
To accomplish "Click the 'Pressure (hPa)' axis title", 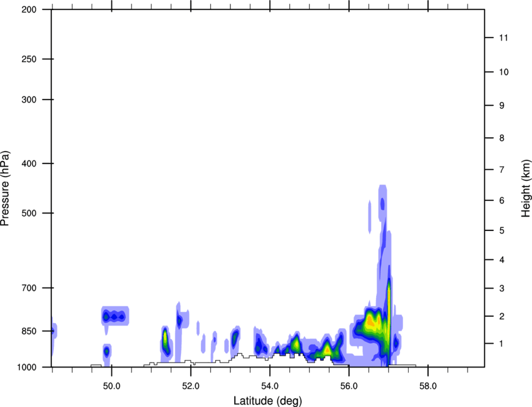I will pos(5,188).
